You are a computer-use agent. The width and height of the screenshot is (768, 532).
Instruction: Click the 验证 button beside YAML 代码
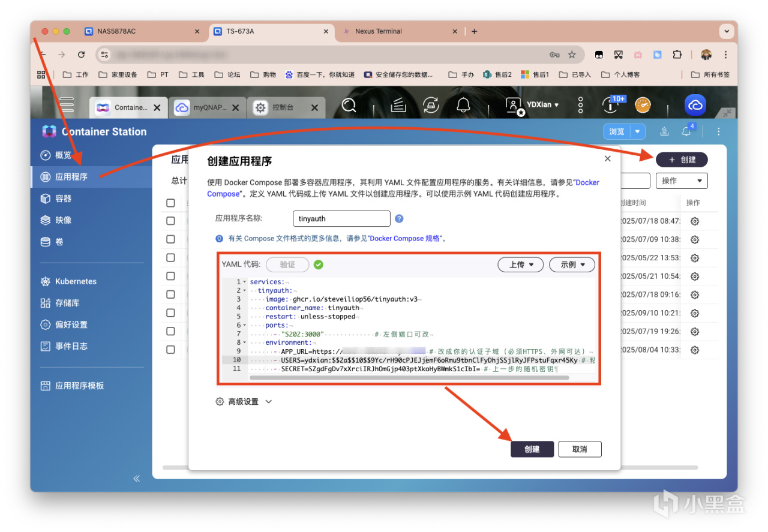click(287, 265)
